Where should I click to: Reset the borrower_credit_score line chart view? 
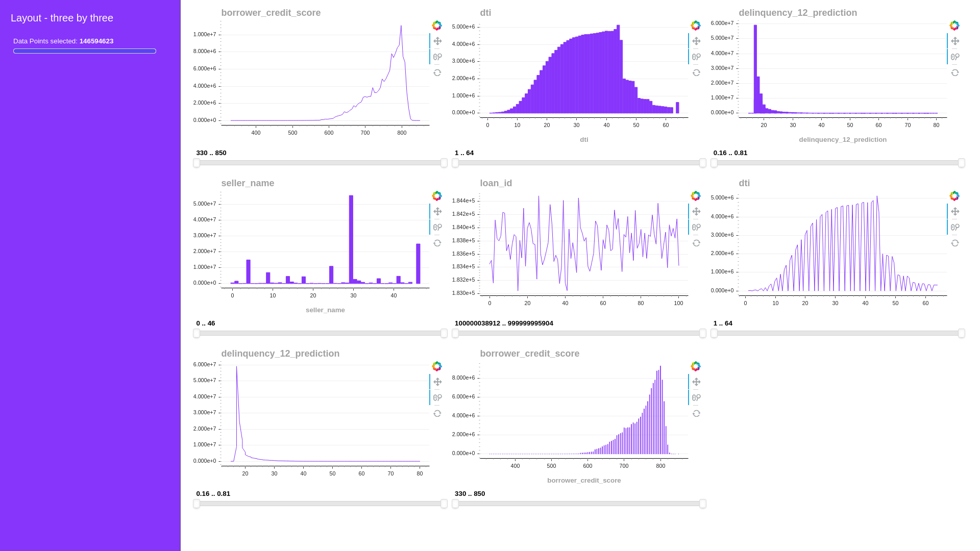pyautogui.click(x=437, y=73)
